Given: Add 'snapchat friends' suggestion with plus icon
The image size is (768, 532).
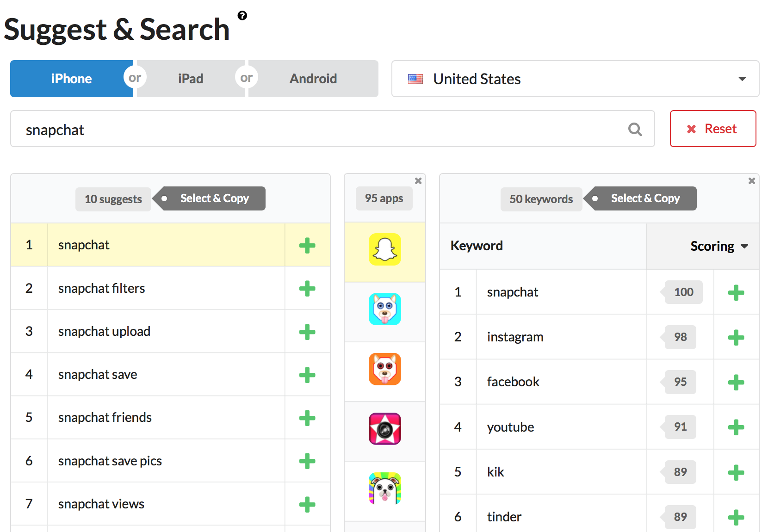Looking at the screenshot, I should pos(307,418).
